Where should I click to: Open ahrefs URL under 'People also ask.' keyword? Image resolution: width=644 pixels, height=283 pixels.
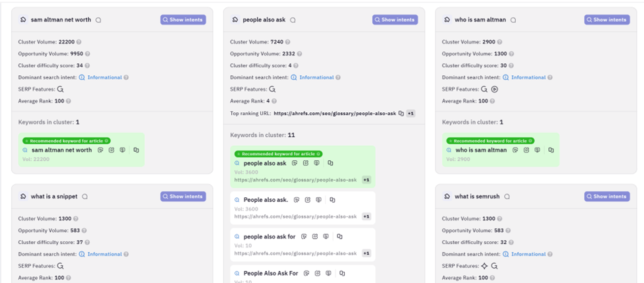coord(296,216)
